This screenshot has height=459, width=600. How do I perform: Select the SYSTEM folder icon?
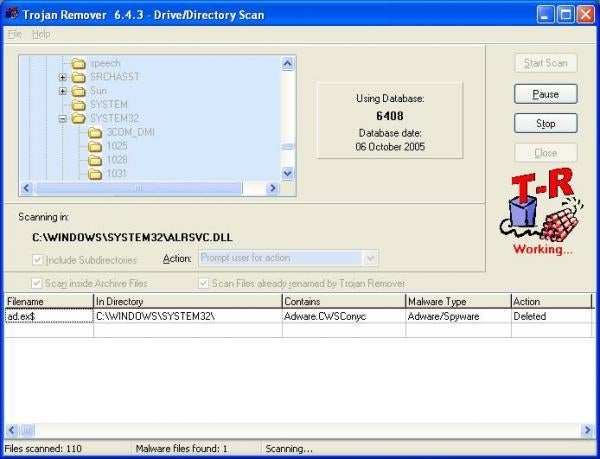click(x=78, y=104)
